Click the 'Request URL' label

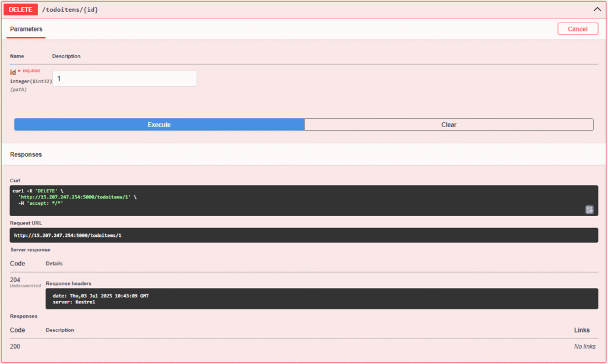coord(26,223)
